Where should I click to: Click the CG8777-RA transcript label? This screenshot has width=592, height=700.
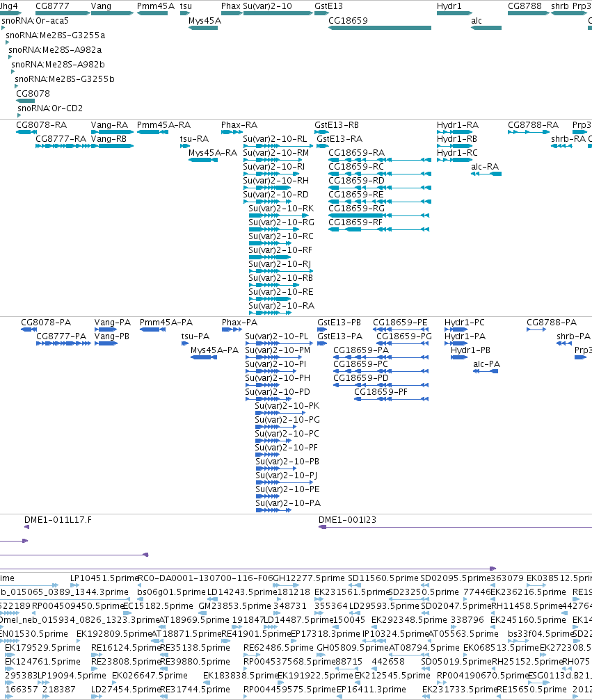(61, 139)
